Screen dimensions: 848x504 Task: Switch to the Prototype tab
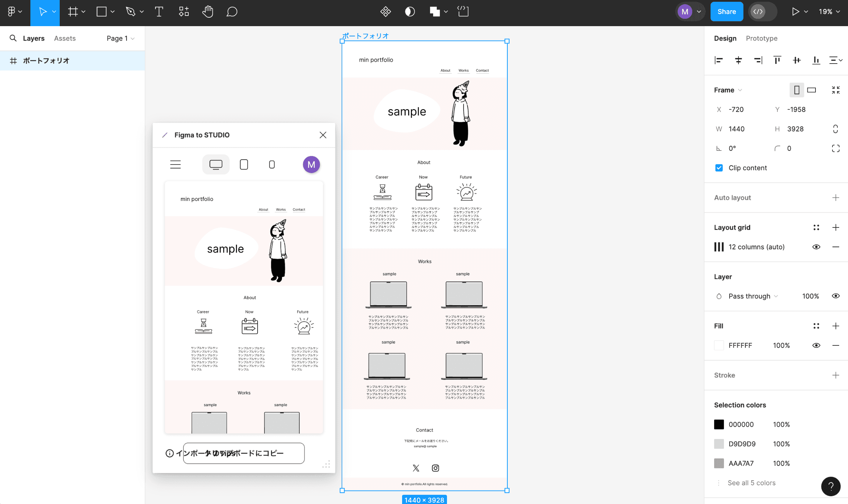coord(761,38)
